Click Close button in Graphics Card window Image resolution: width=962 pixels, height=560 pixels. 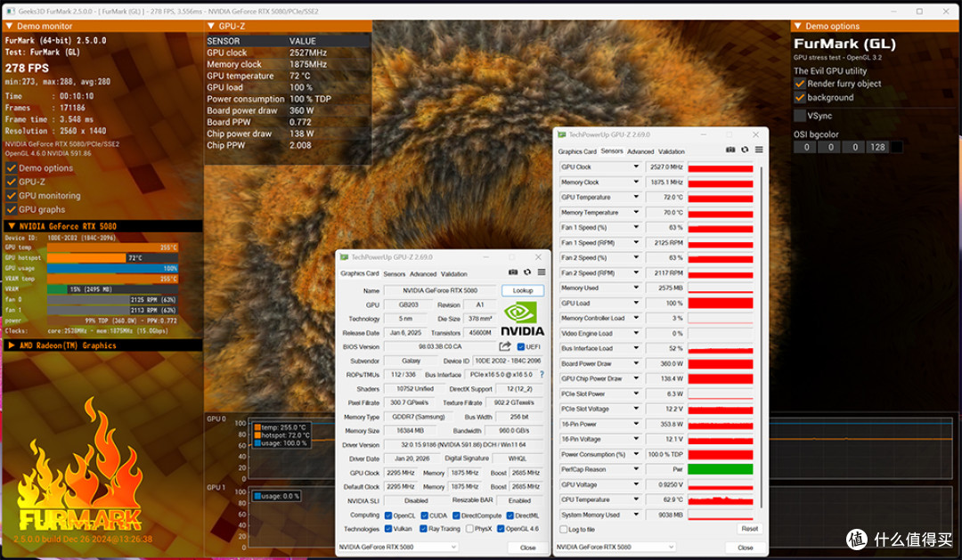tap(528, 548)
